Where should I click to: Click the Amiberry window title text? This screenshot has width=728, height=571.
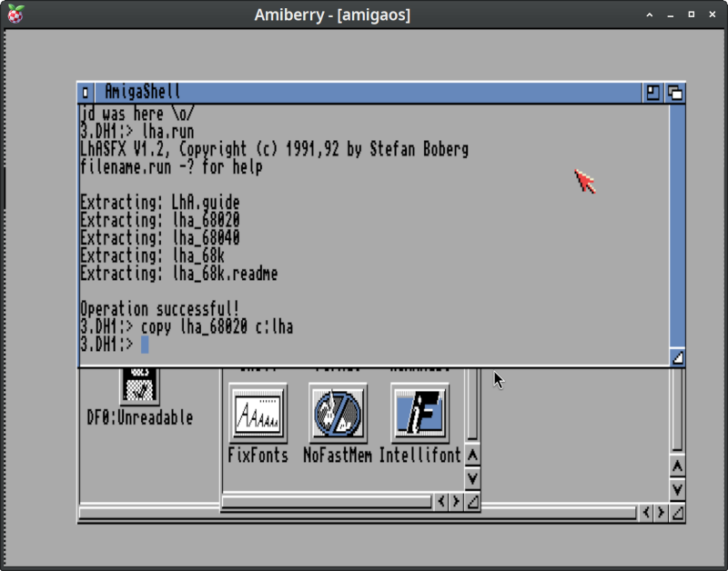332,15
